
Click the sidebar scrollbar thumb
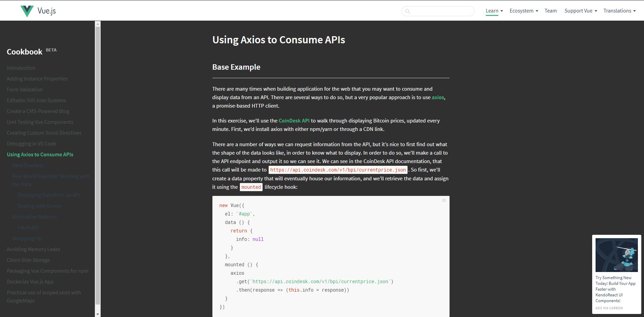coord(98,166)
